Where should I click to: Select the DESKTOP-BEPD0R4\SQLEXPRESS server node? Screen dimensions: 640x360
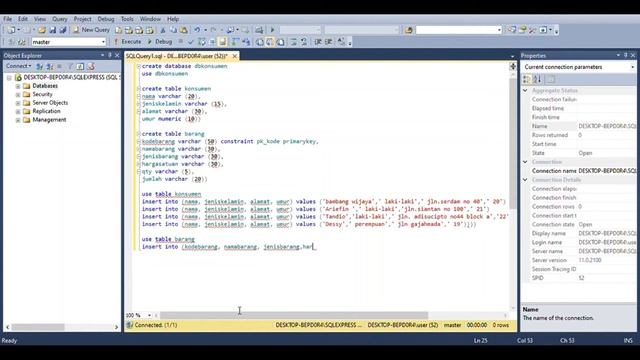click(71, 77)
